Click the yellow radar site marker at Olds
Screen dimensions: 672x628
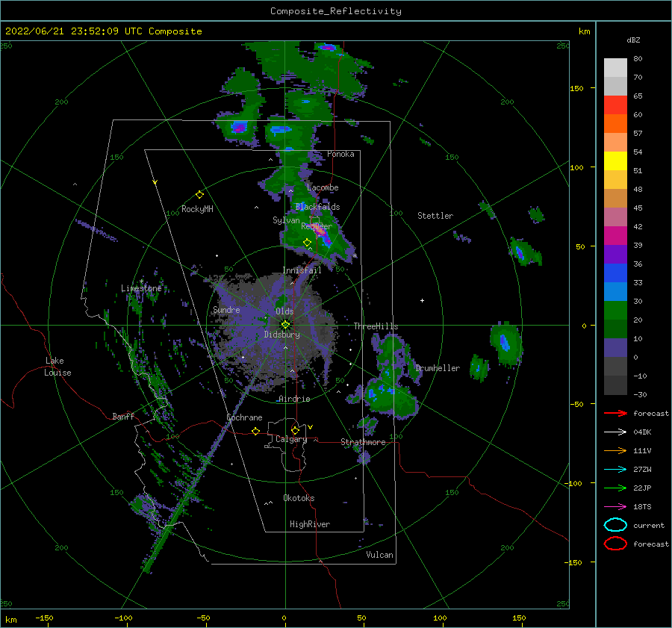[285, 325]
